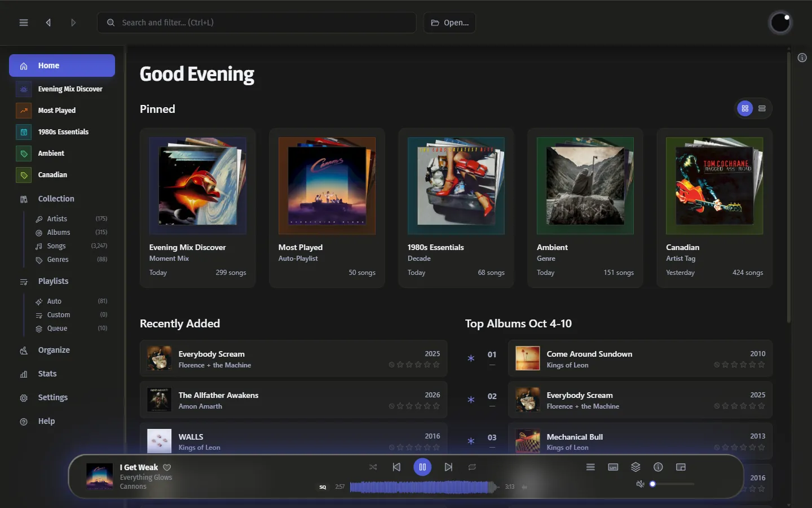This screenshot has width=812, height=508.
Task: Expand the Playlists section in the sidebar
Action: [62, 281]
